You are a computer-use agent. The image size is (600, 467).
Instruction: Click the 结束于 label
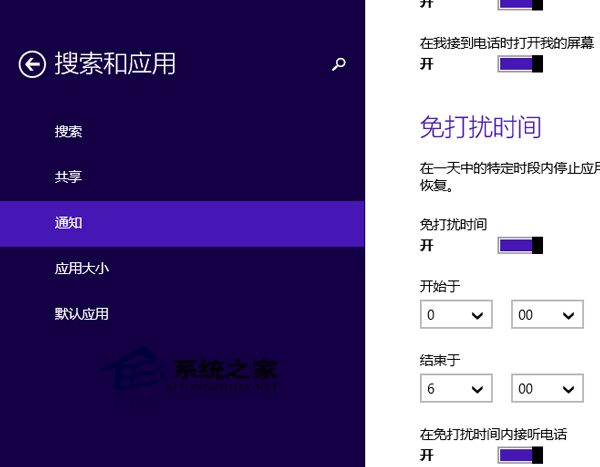point(440,360)
